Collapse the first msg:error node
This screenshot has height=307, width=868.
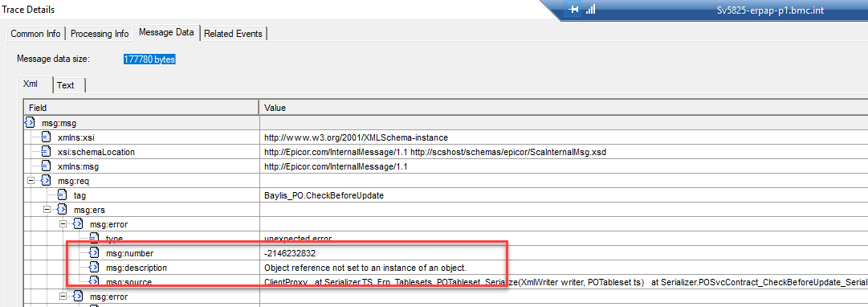pyautogui.click(x=63, y=224)
